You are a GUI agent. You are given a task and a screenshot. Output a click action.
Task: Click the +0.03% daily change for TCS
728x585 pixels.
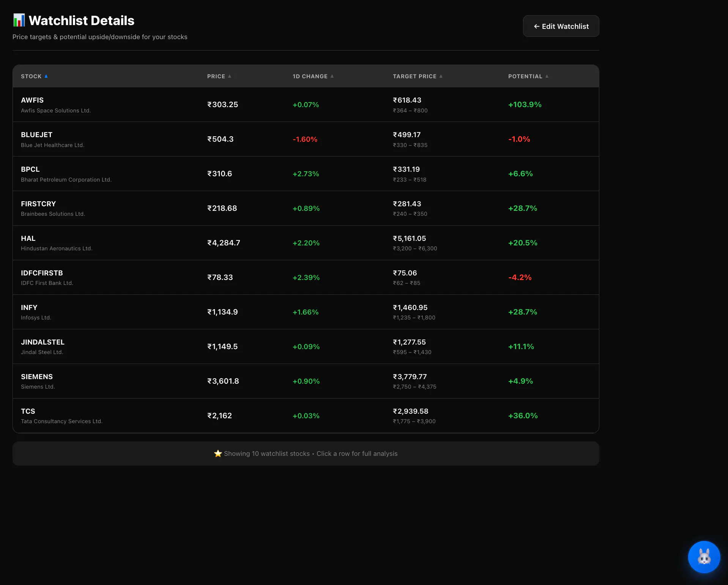tap(306, 416)
